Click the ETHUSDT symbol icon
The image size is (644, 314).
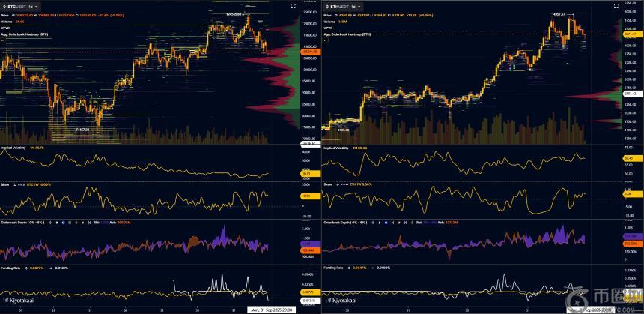(326, 6)
